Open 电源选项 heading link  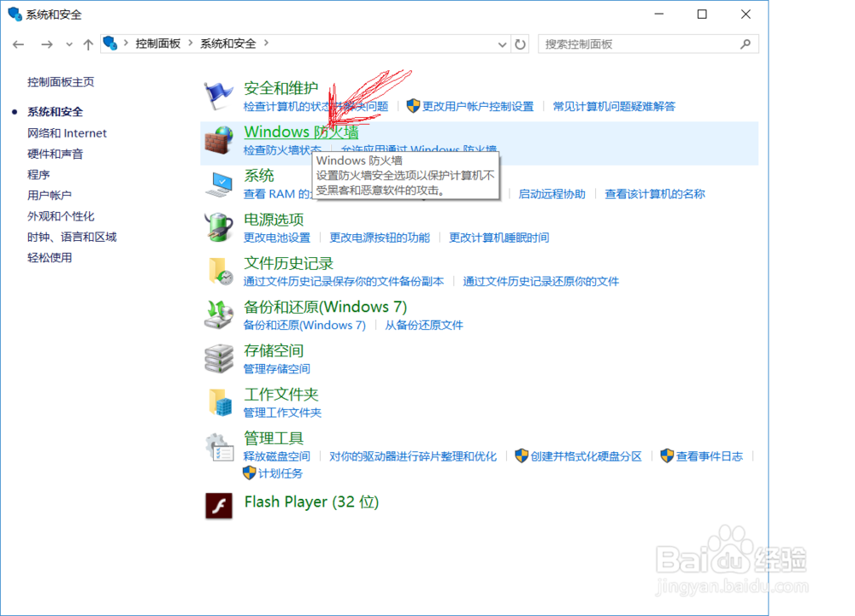274,220
